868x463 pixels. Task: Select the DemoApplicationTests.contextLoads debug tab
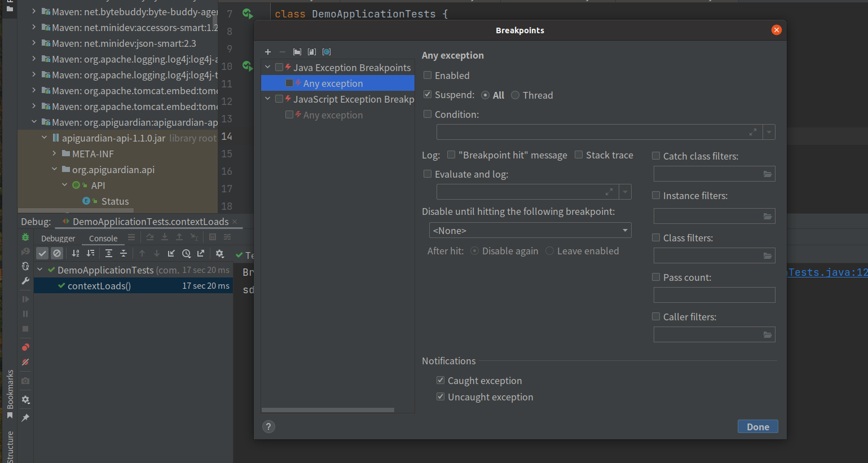(150, 222)
